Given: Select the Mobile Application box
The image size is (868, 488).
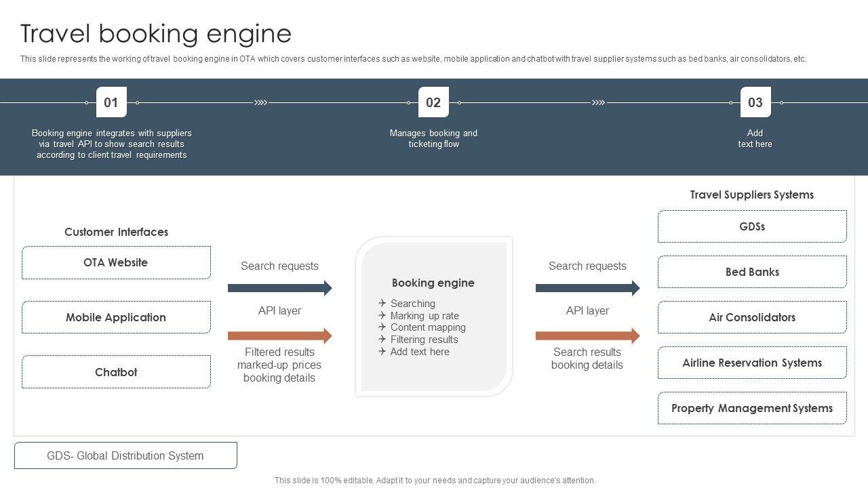Looking at the screenshot, I should pos(116,317).
